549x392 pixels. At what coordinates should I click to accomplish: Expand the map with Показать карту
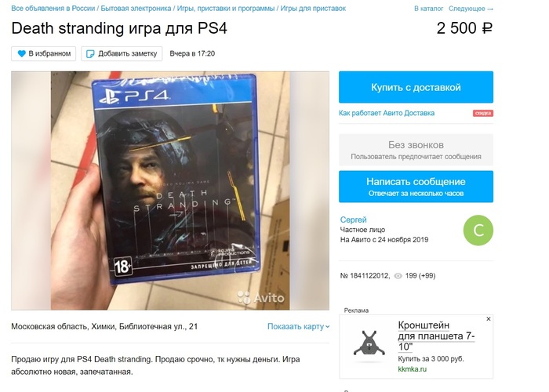[x=296, y=327]
